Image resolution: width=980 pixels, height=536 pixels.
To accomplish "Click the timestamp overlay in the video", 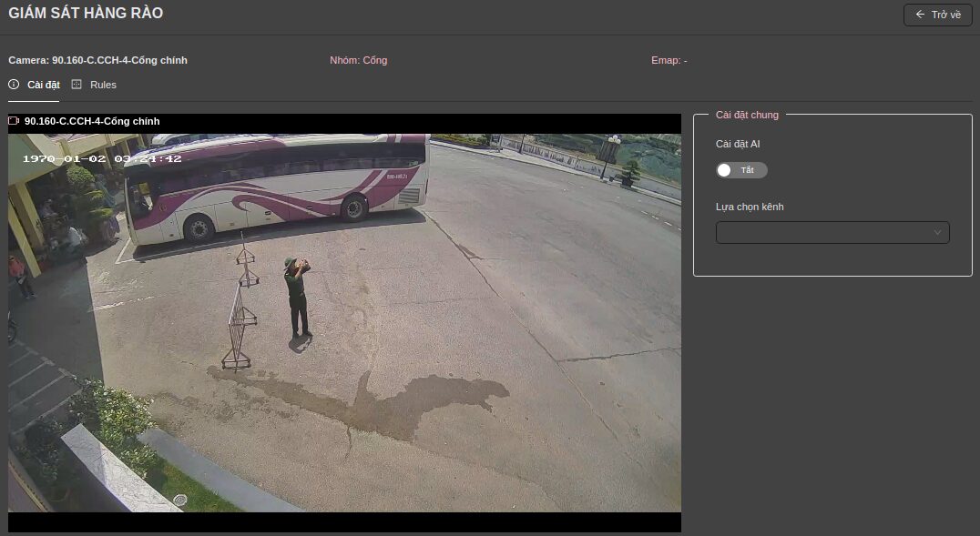I will point(102,158).
